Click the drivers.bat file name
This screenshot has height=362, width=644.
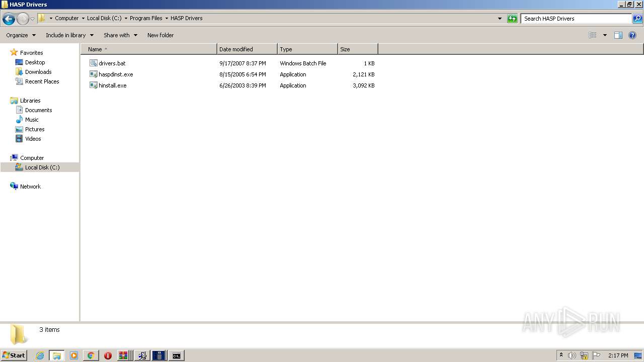tap(112, 63)
